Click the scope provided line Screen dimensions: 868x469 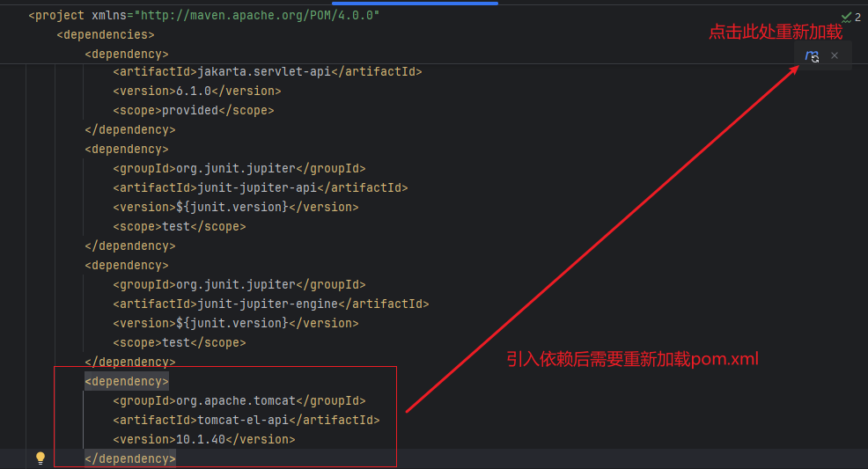click(x=193, y=111)
